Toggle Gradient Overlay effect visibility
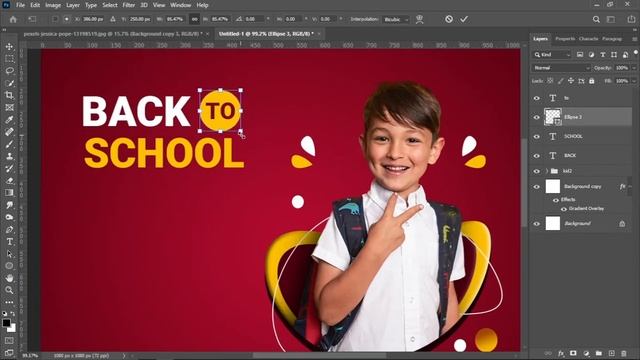The image size is (640, 360). (x=563, y=209)
